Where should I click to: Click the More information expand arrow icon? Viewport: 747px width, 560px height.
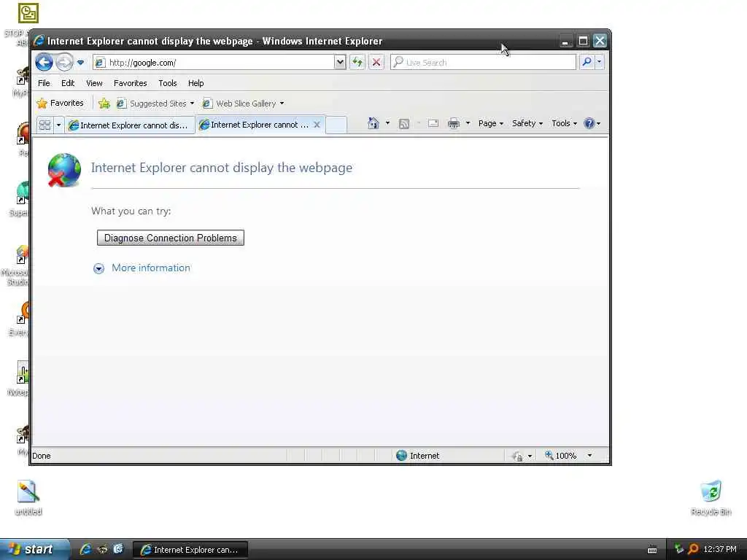[x=98, y=268]
